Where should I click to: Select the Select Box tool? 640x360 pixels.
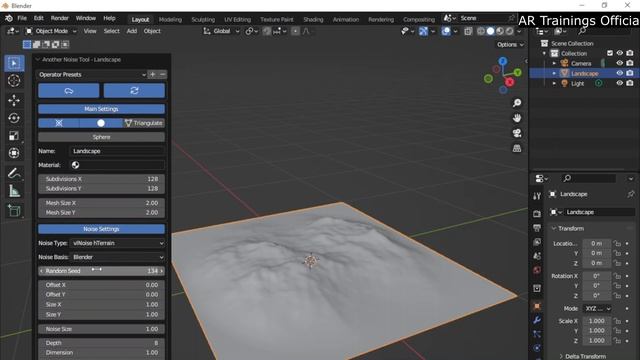pos(14,63)
